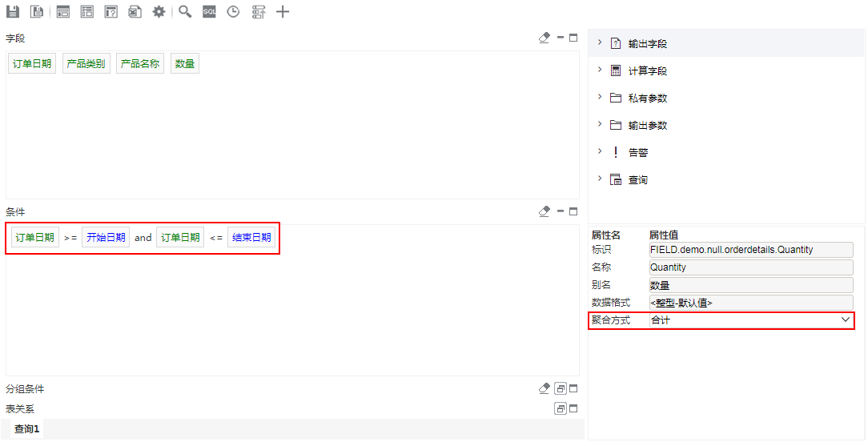This screenshot has height=442, width=868.
Task: Select the 产品类别 field chip
Action: 86,64
